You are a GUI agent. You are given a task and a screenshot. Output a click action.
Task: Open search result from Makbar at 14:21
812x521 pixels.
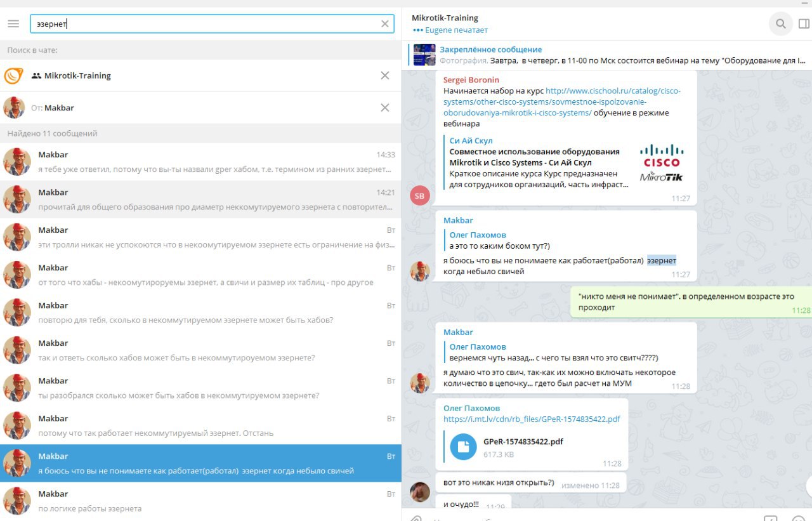200,199
